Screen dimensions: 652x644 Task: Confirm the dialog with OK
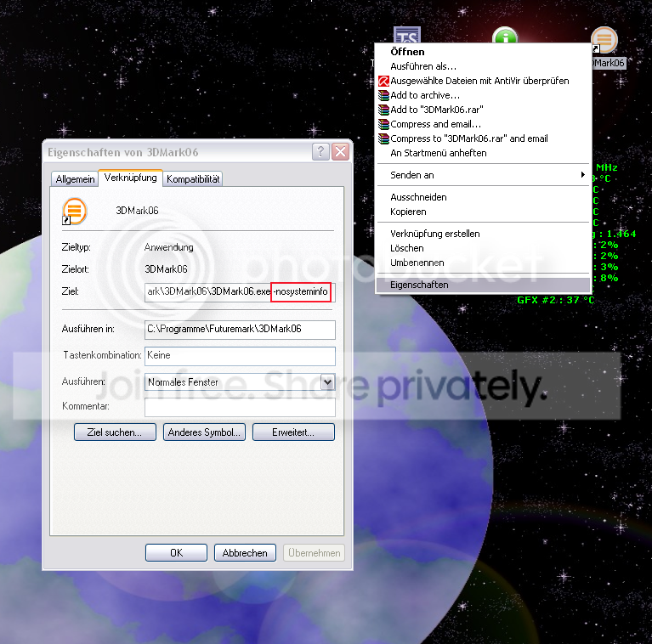click(x=176, y=553)
